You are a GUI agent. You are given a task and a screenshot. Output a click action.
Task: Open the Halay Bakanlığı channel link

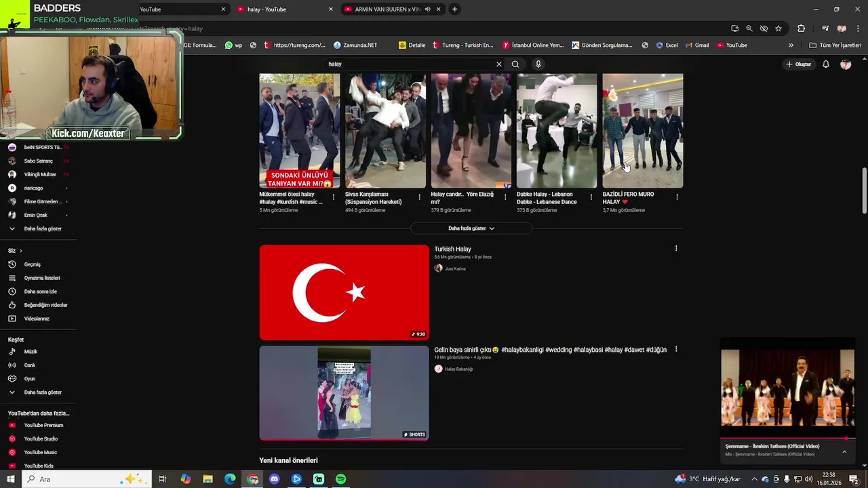(458, 369)
